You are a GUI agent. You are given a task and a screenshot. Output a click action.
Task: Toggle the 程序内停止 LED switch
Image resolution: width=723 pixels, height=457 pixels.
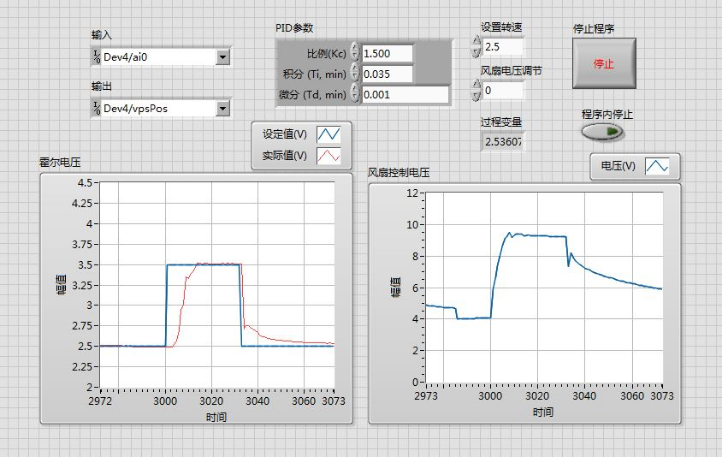pos(601,132)
